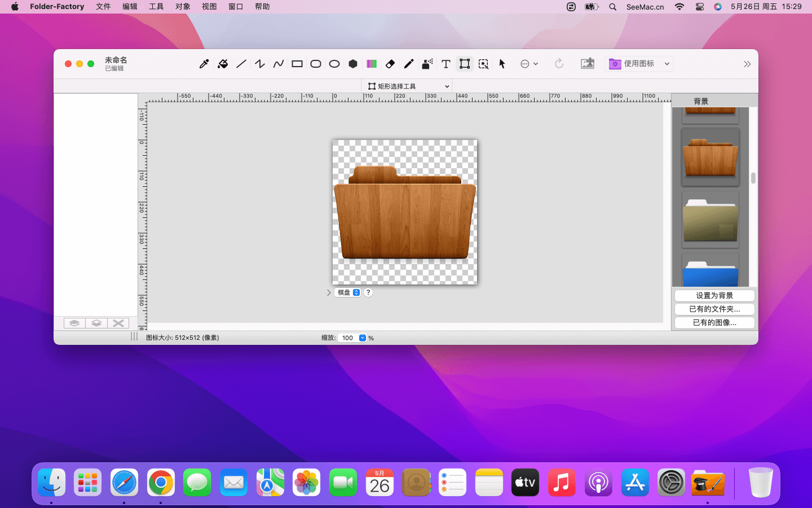Screen dimensions: 812x508
Task: Click the zoom value field showing 100
Action: click(x=348, y=338)
